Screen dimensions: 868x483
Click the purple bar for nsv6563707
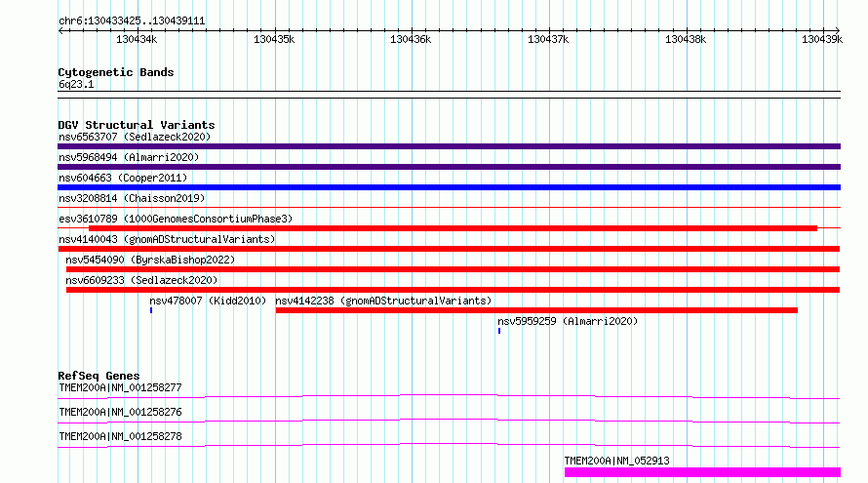click(449, 146)
